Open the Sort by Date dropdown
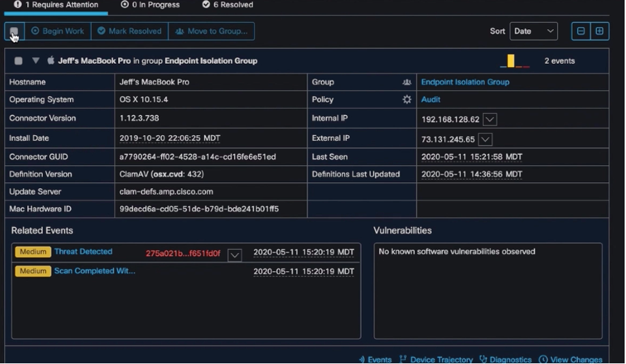The width and height of the screenshot is (626, 364). pyautogui.click(x=533, y=31)
